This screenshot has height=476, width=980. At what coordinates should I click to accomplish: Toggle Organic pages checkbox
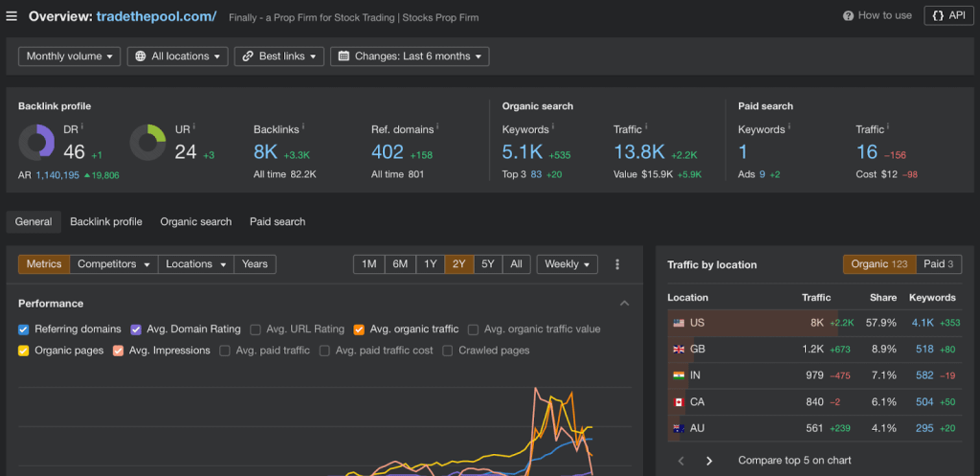[24, 351]
